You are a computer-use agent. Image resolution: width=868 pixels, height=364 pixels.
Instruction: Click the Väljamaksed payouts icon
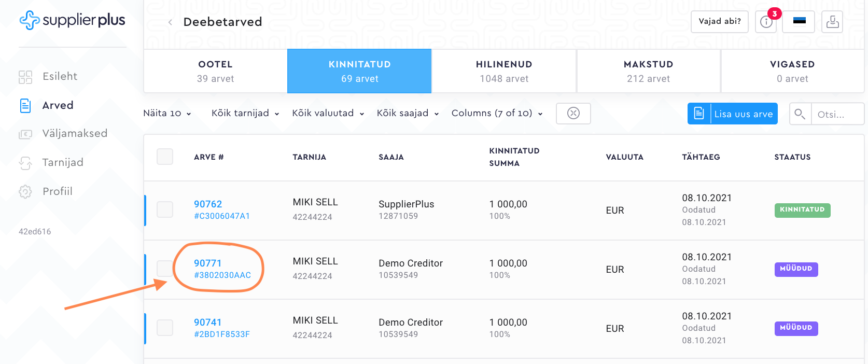pos(25,134)
